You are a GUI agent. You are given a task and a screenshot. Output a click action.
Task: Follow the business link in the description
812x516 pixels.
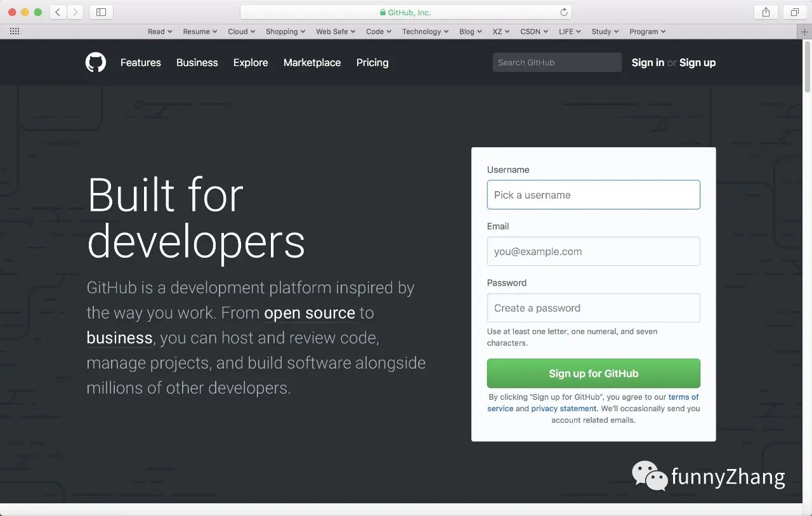click(119, 338)
